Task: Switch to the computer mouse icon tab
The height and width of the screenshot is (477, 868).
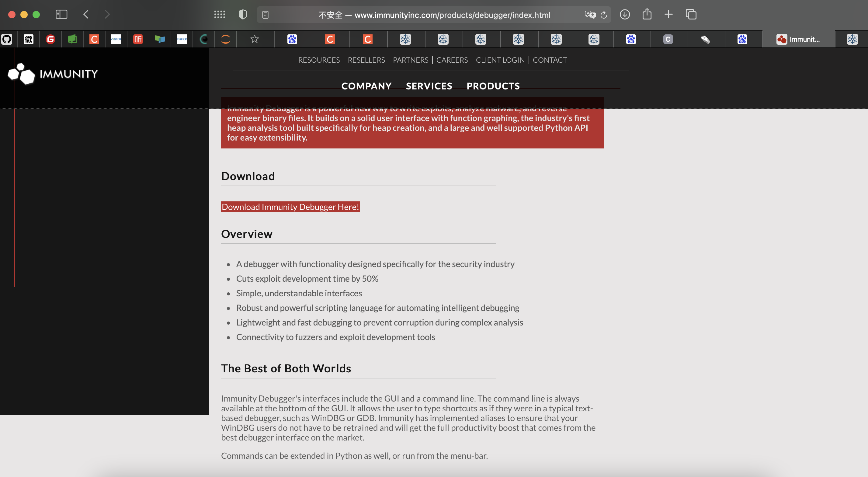Action: pos(705,39)
